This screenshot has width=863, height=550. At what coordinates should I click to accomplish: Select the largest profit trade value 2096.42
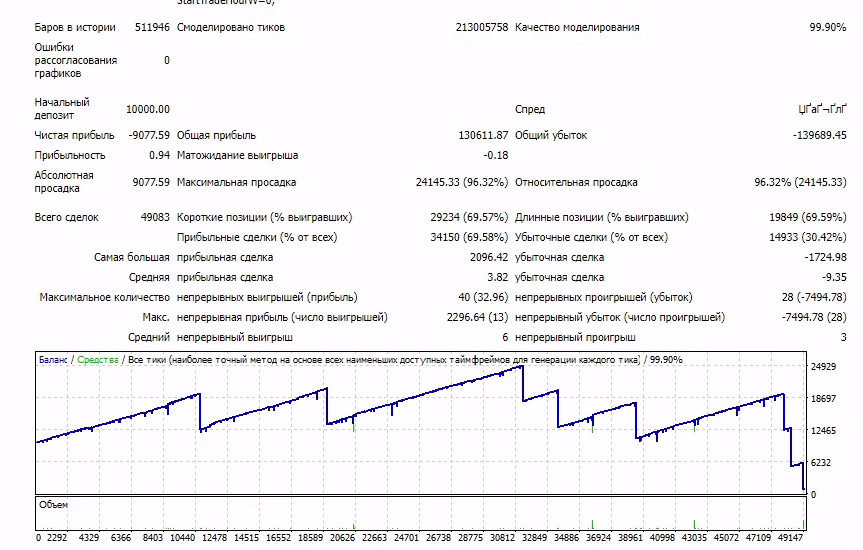tap(489, 257)
